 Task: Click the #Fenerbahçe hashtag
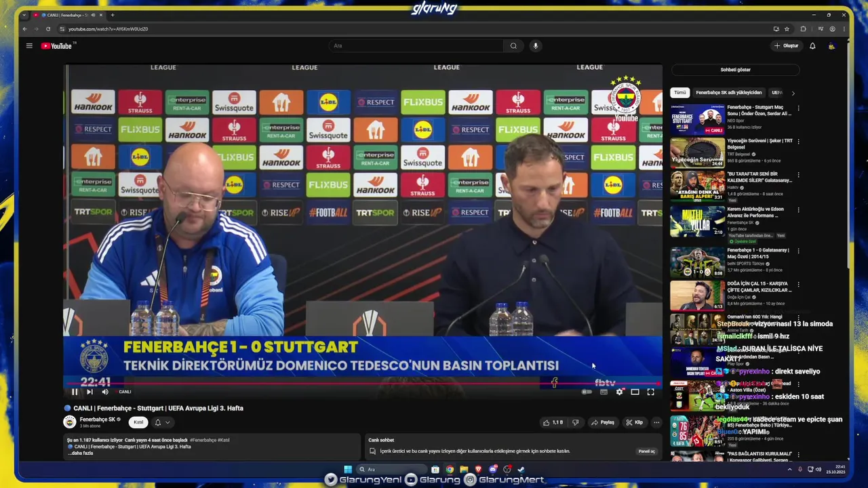click(x=203, y=441)
